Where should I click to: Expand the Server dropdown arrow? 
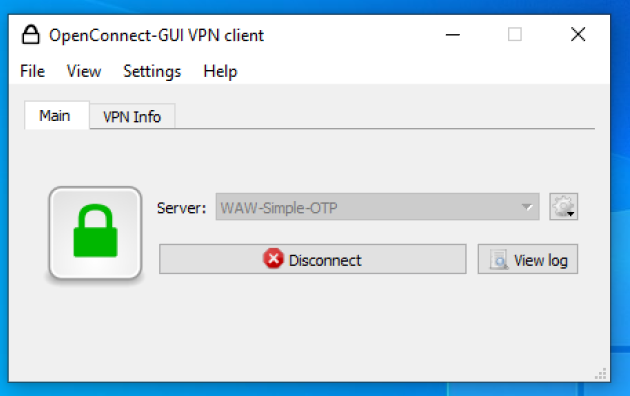527,207
